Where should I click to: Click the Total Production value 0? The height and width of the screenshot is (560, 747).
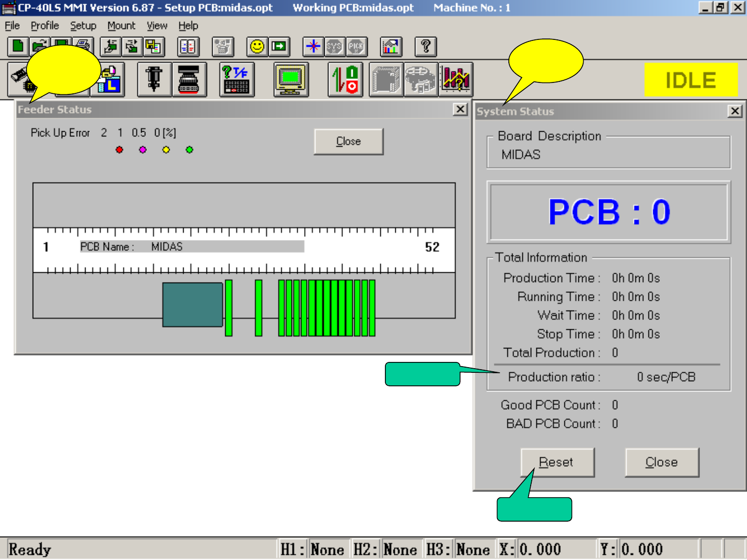(615, 353)
